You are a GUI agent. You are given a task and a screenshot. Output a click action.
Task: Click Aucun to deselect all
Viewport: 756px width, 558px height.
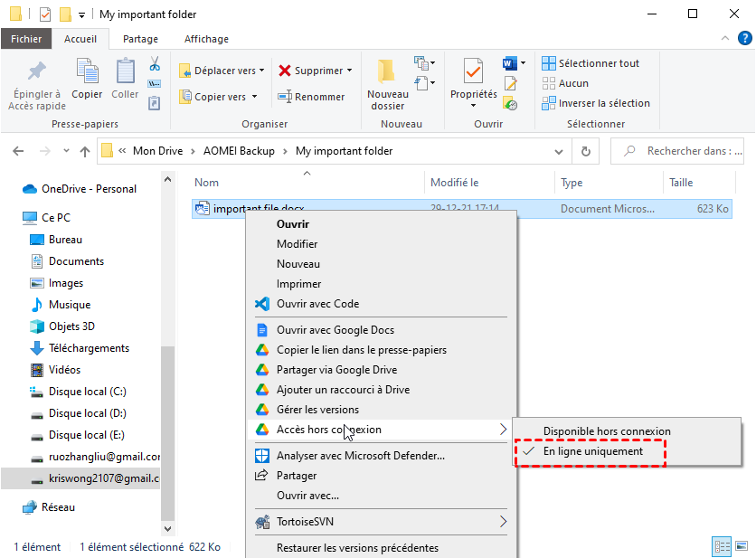pos(565,83)
